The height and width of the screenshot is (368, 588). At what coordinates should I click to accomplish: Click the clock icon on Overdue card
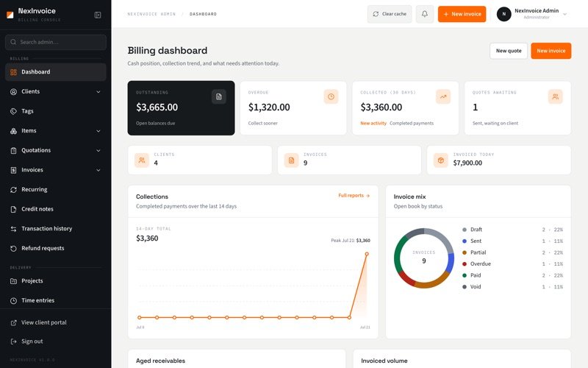point(331,96)
